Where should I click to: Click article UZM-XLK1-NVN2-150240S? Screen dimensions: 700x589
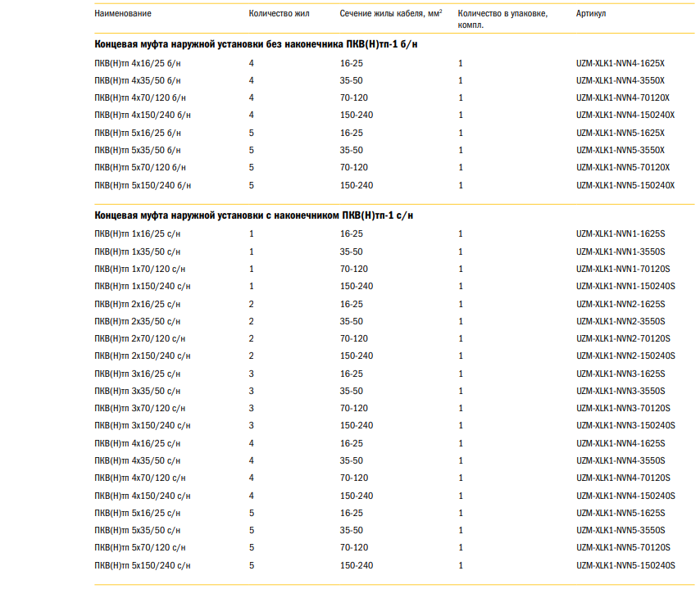tap(626, 356)
